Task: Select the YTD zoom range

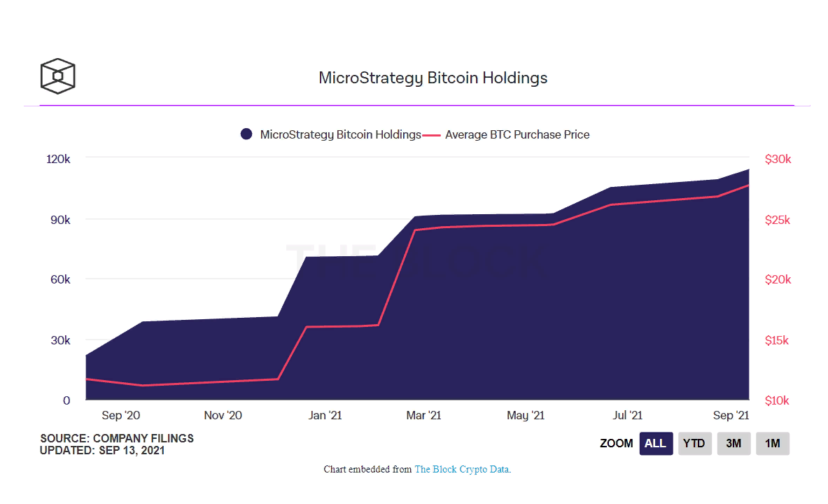Action: pos(694,443)
